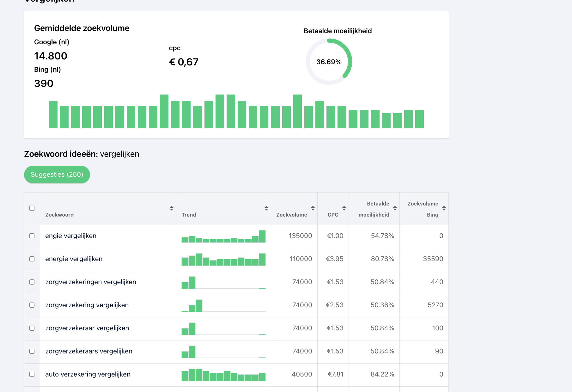
Task: Tick checkbox for zorgverzekeraars vergelijken
Action: click(32, 351)
